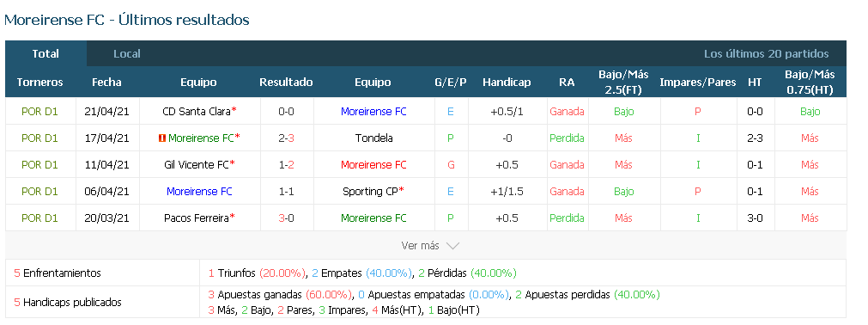Switch to the Local tab
The image size is (868, 325).
127,54
